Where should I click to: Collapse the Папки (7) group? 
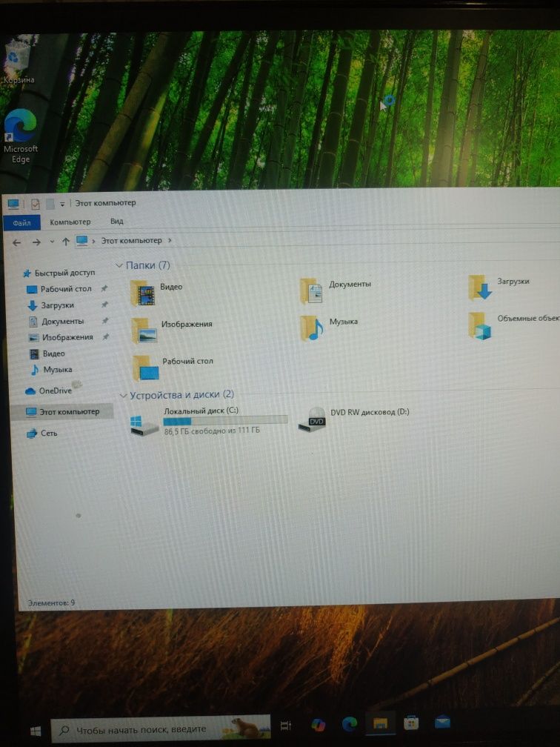coord(119,265)
